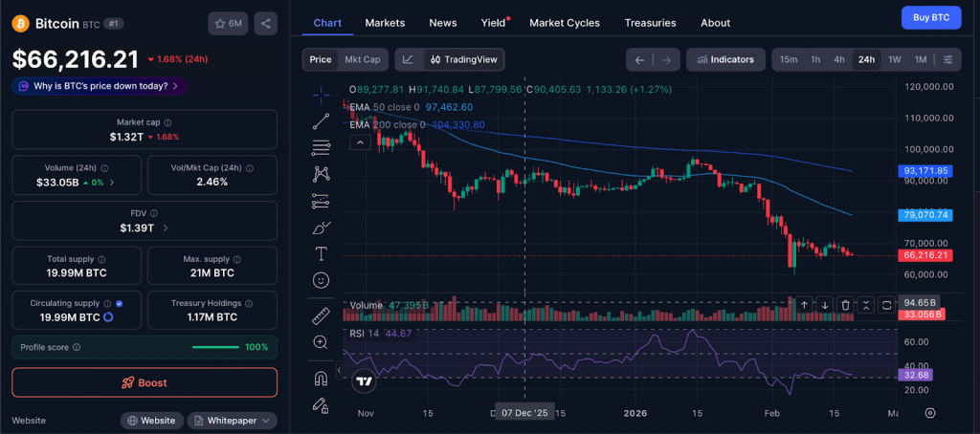980x434 pixels.
Task: Activate the zoom in tool
Action: (x=322, y=342)
